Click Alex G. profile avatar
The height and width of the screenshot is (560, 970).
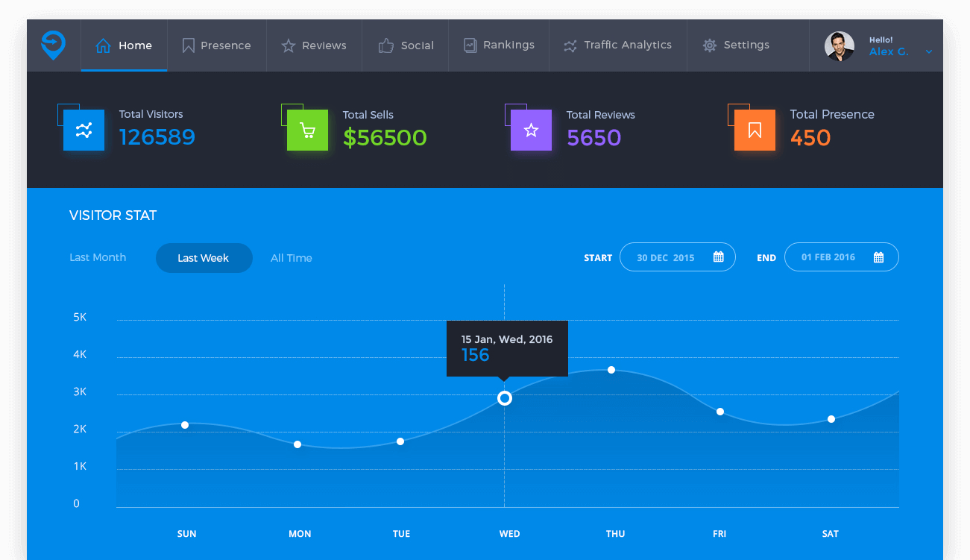click(839, 46)
